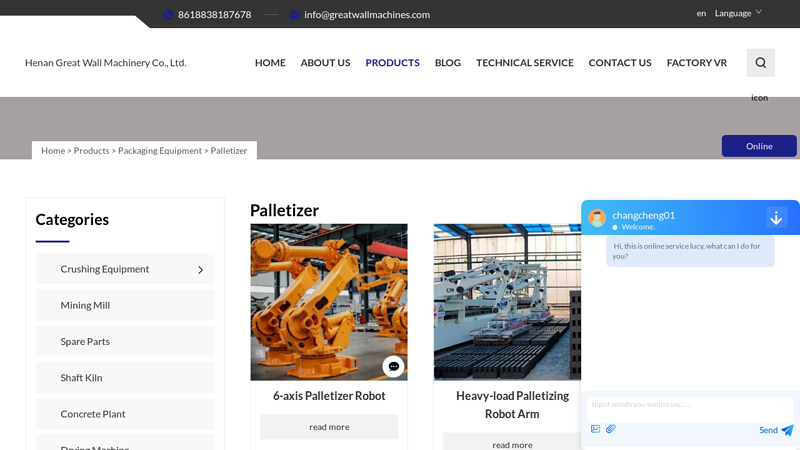
Task: Click the Products breadcrumb link
Action: tap(91, 151)
